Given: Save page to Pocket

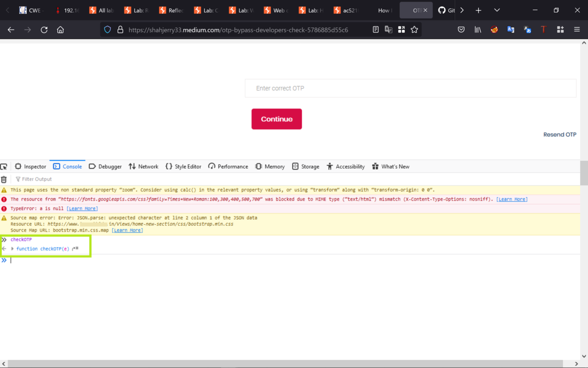Looking at the screenshot, I should pyautogui.click(x=461, y=30).
